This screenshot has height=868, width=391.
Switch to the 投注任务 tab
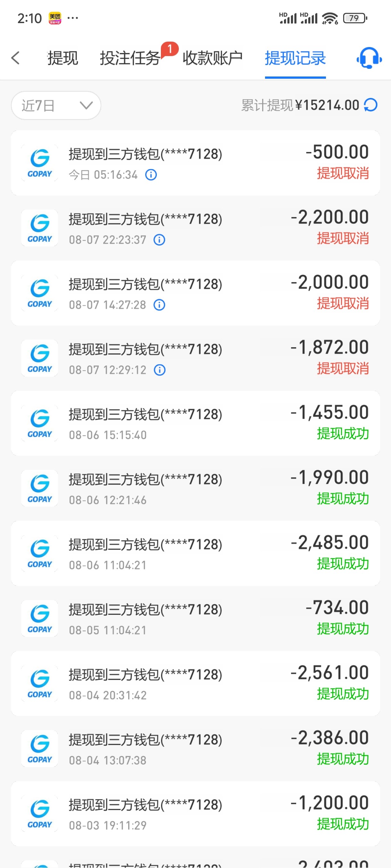(130, 58)
